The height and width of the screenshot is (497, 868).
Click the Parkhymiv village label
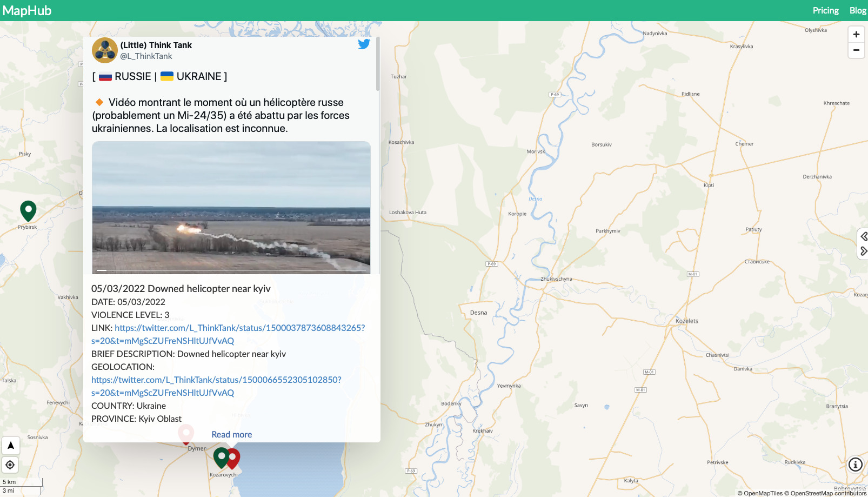608,231
